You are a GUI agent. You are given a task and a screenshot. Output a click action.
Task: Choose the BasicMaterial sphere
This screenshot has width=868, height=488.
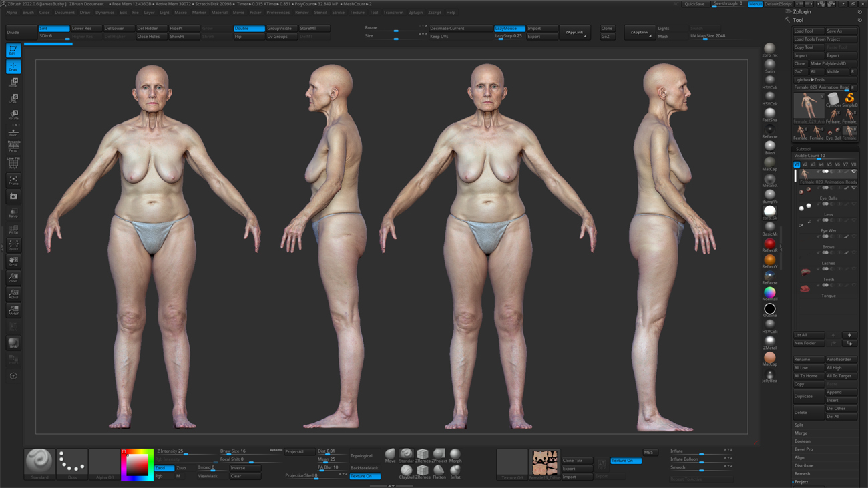coord(770,228)
